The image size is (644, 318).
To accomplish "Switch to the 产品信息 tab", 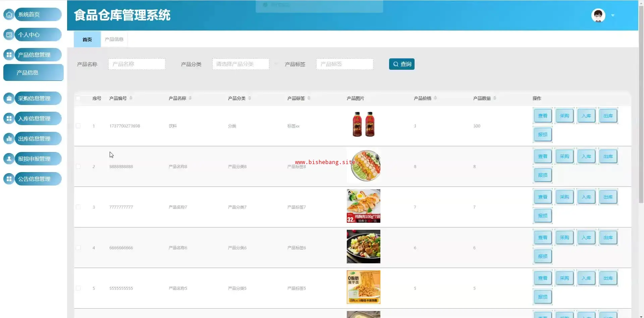I will click(x=114, y=39).
